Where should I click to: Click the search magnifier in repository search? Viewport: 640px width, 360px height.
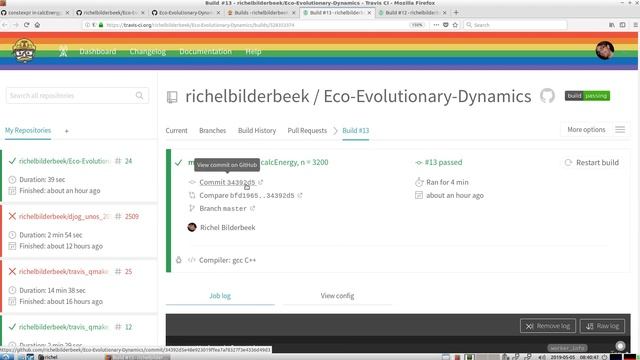tap(140, 96)
